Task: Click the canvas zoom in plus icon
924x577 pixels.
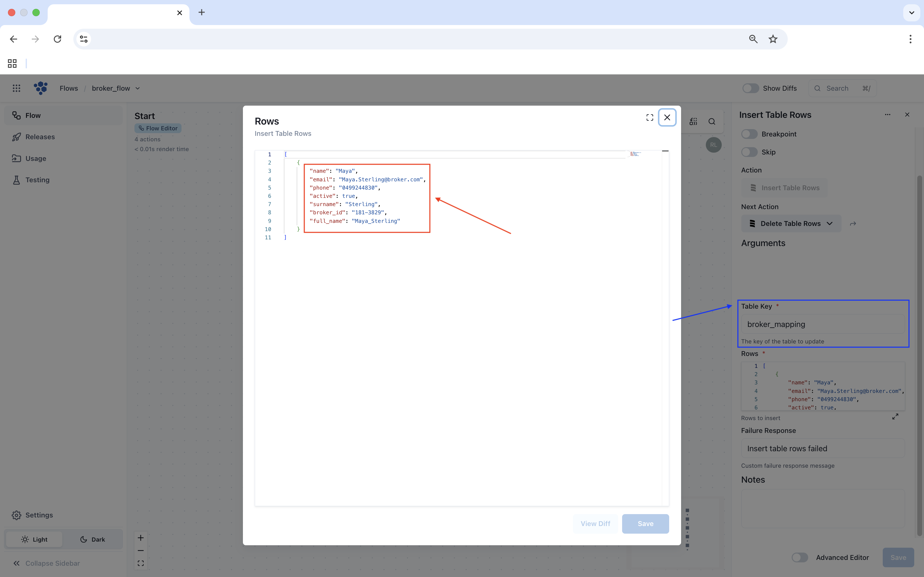Action: 141,538
